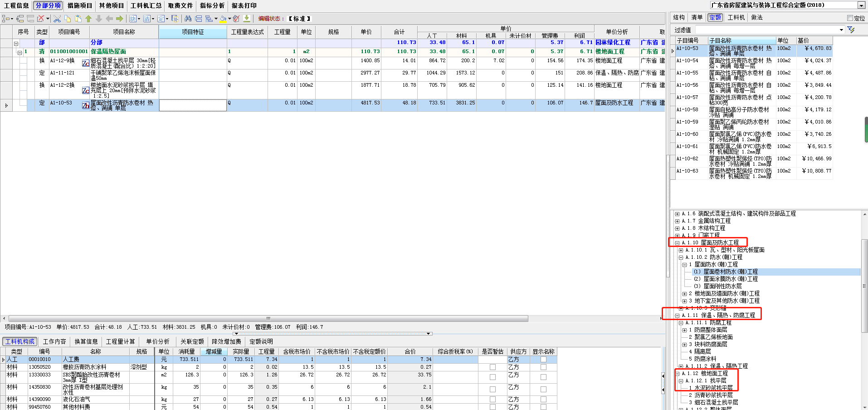This screenshot has width=868, height=410.
Task: Click the green right arrow icon
Action: click(120, 19)
